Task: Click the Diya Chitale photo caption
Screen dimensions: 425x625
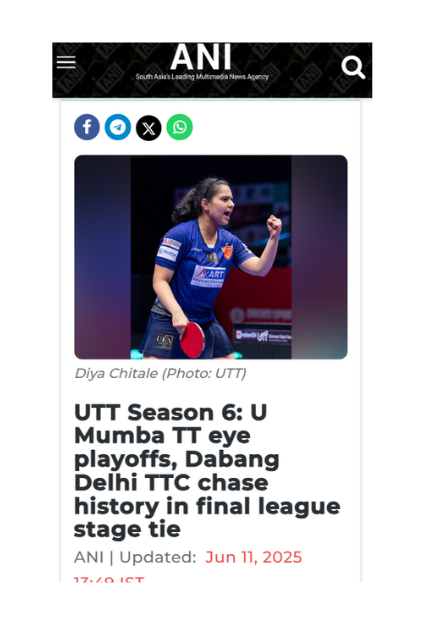Action: point(160,373)
